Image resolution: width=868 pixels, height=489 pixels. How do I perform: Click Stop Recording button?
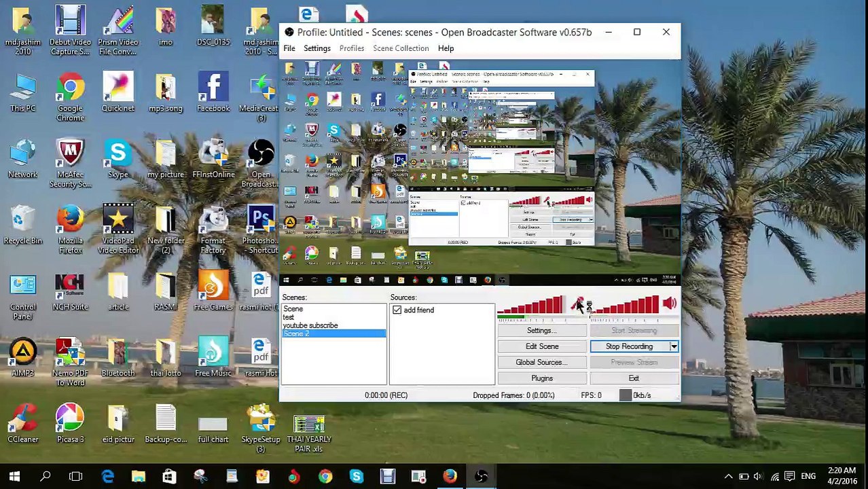pos(629,346)
